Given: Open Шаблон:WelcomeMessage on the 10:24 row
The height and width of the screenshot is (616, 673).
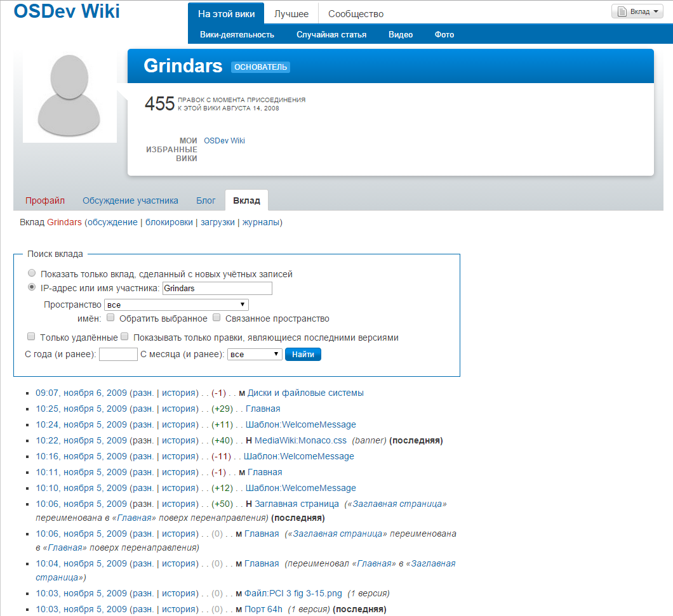Looking at the screenshot, I should click(x=301, y=424).
